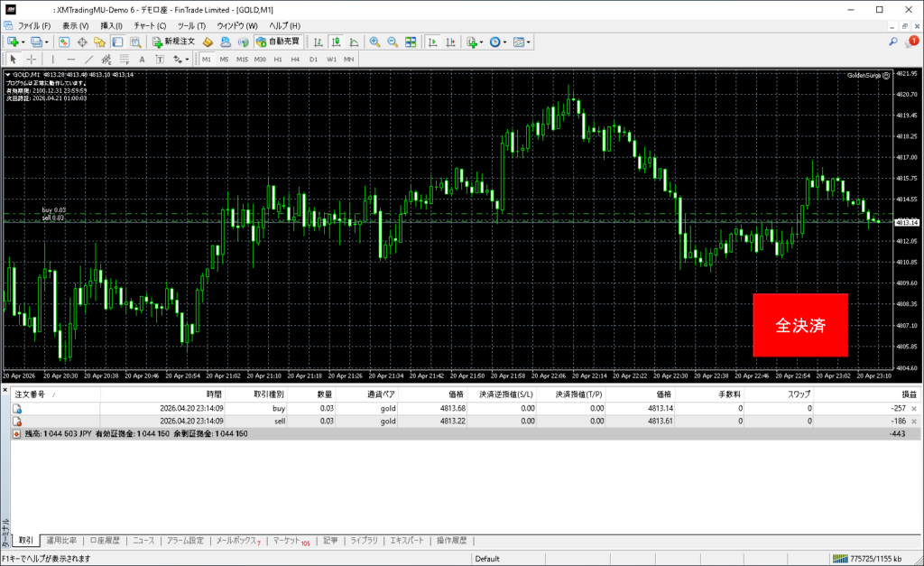This screenshot has width=924, height=566.
Task: Switch chart to candlestick display
Action: point(336,42)
